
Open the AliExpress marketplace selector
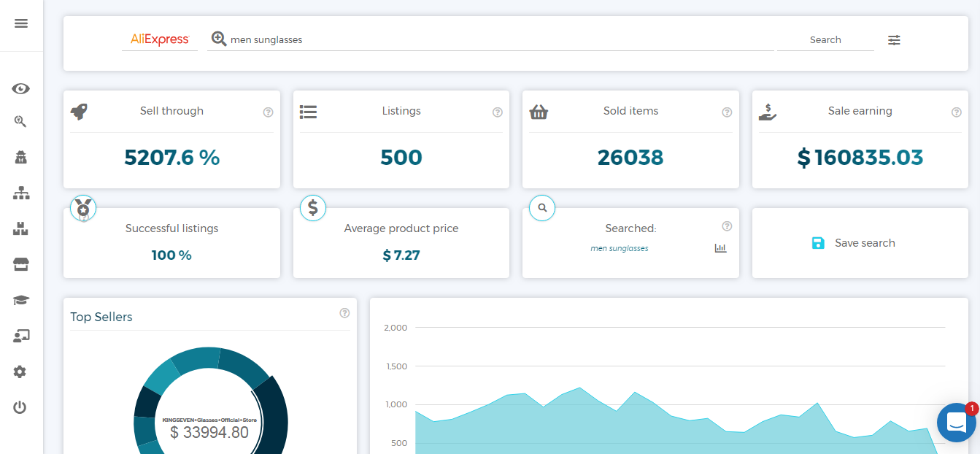160,39
